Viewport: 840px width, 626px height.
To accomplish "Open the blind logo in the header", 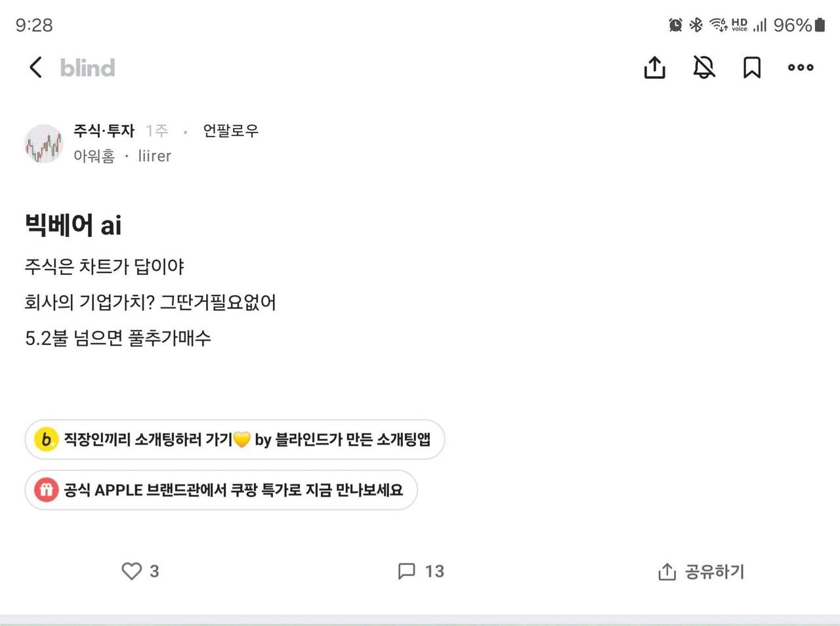I will click(x=87, y=67).
